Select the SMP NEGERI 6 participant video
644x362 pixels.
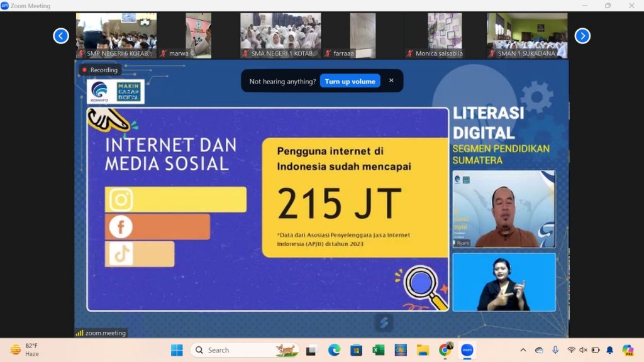pos(116,36)
